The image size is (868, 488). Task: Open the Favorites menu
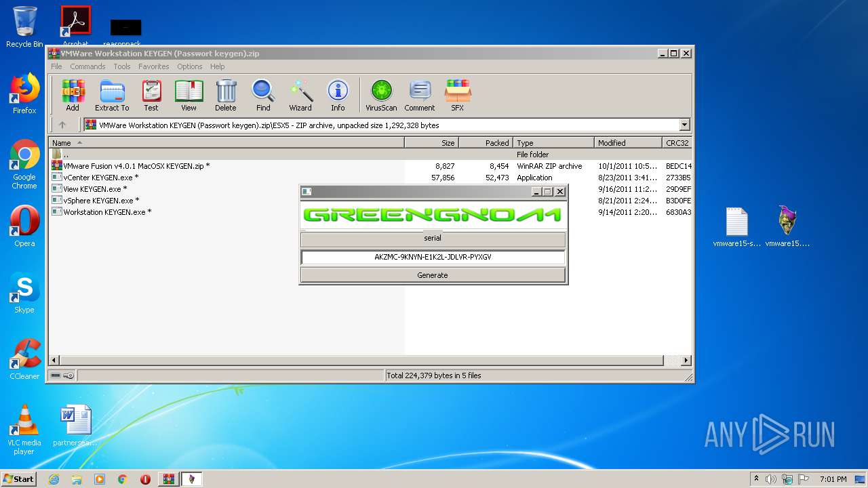pos(154,66)
